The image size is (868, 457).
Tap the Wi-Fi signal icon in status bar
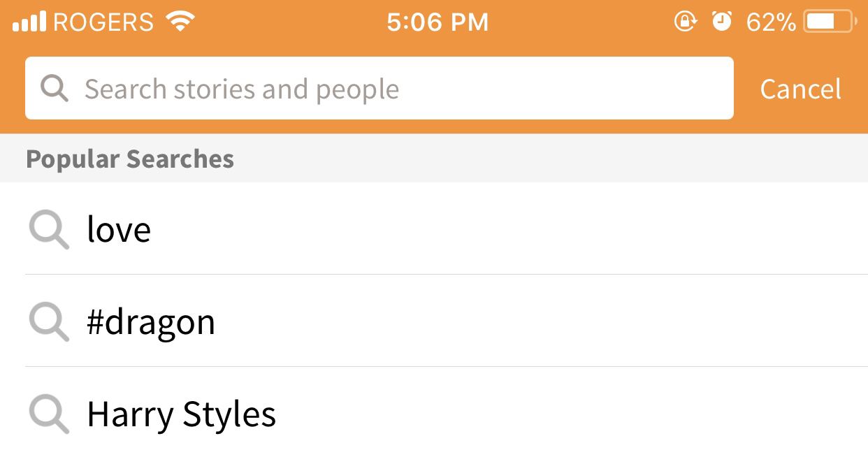tap(180, 21)
